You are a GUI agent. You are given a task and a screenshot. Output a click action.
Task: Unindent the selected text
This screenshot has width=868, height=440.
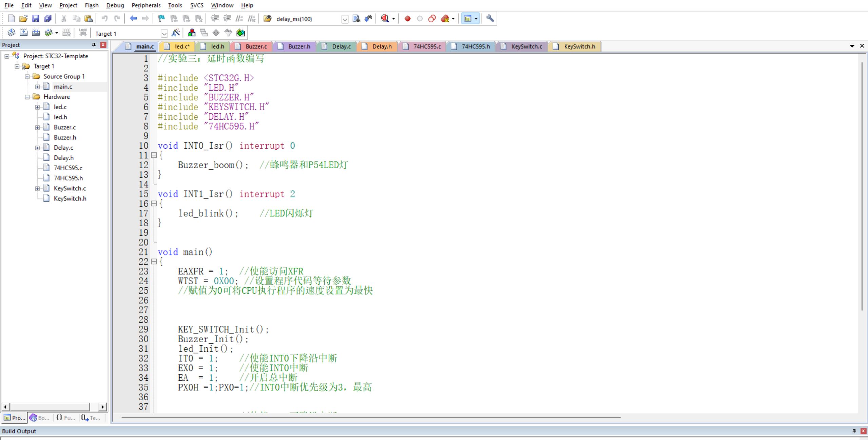pos(227,19)
